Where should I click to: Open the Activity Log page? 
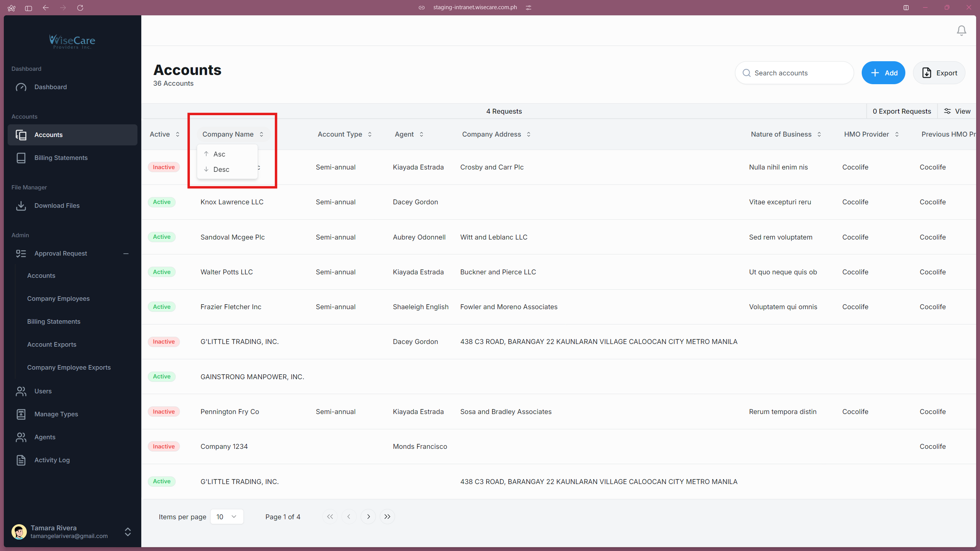pos(52,460)
